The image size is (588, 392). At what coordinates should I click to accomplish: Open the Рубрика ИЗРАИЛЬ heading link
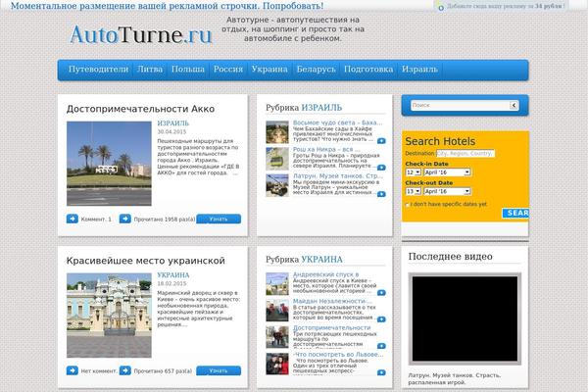[321, 108]
